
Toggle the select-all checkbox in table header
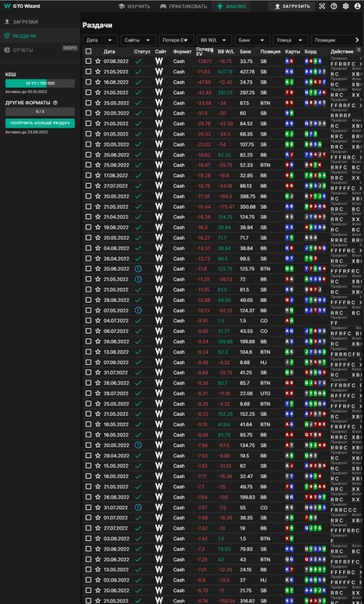coord(89,51)
